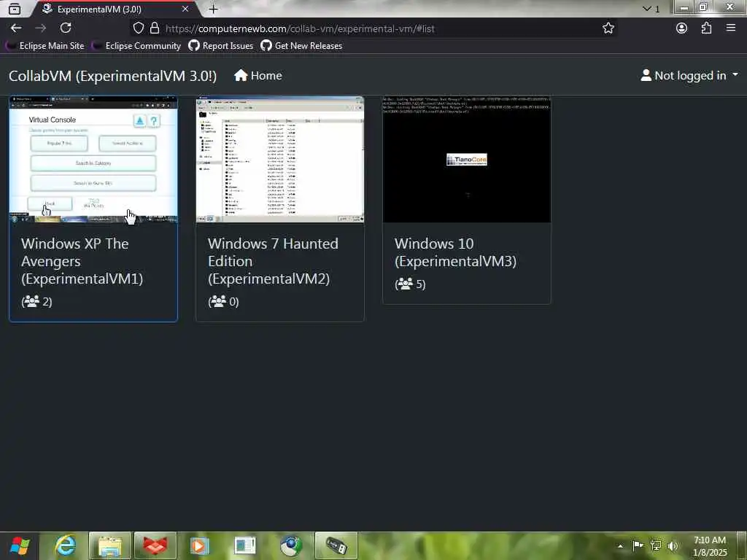Image resolution: width=747 pixels, height=560 pixels.
Task: Click the browser forward arrow
Action: click(41, 28)
